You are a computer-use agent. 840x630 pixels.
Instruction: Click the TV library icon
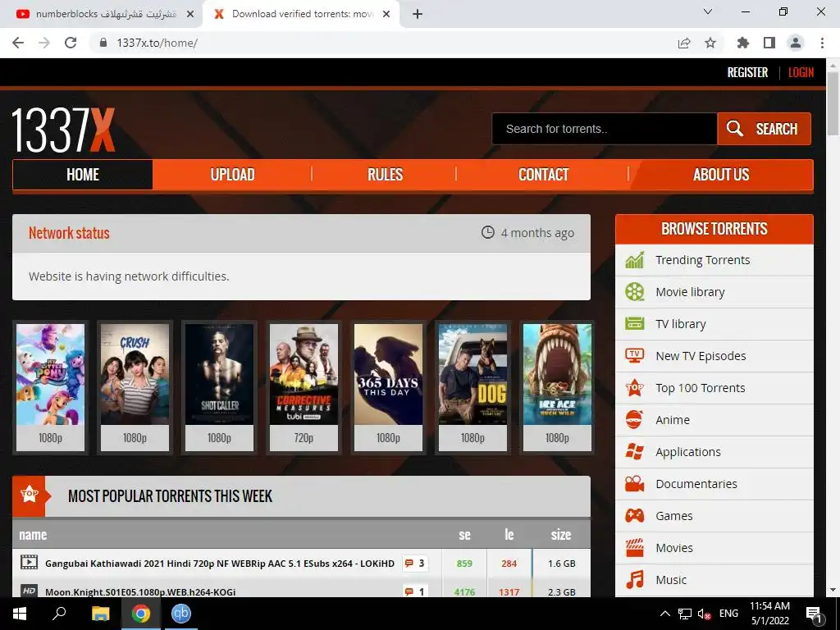(x=634, y=324)
